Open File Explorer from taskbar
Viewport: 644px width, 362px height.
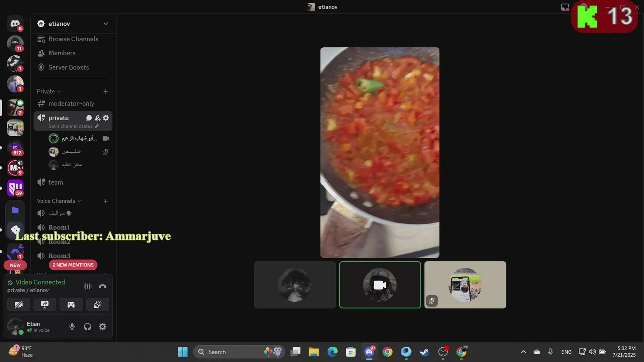[x=314, y=352]
